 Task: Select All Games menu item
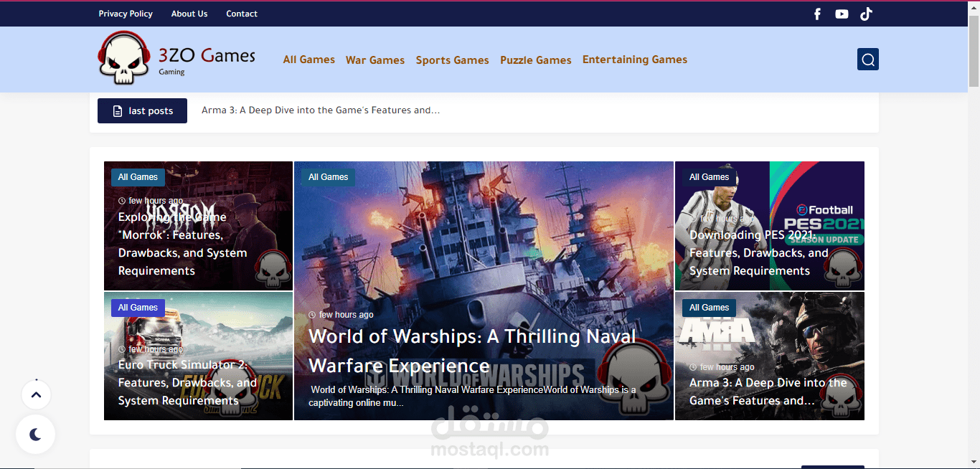308,60
